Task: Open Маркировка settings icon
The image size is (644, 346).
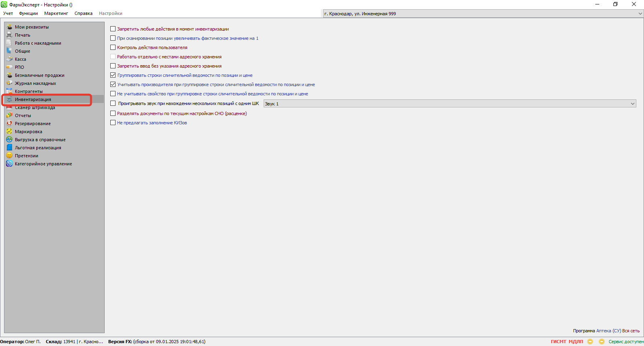Action: pyautogui.click(x=9, y=132)
